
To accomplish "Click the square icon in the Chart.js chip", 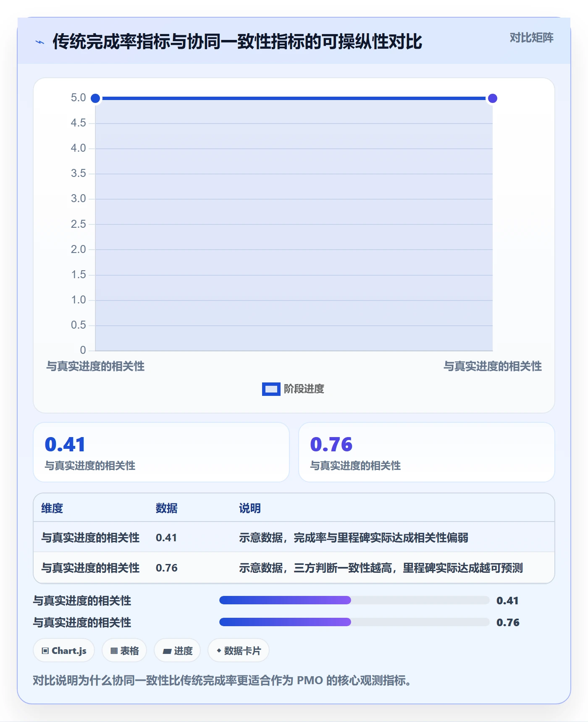I will point(45,651).
